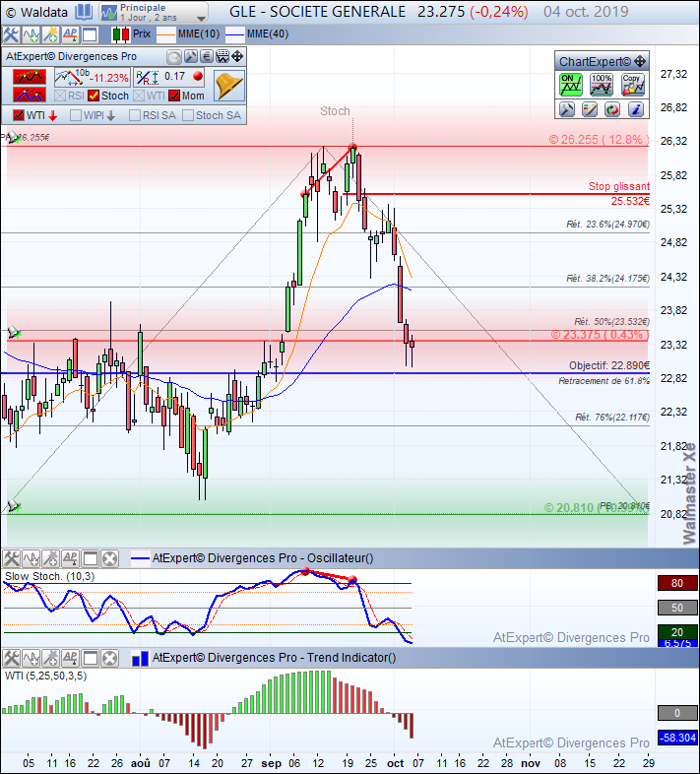Open Trend Indicator pane settings tools icon

coord(11,658)
